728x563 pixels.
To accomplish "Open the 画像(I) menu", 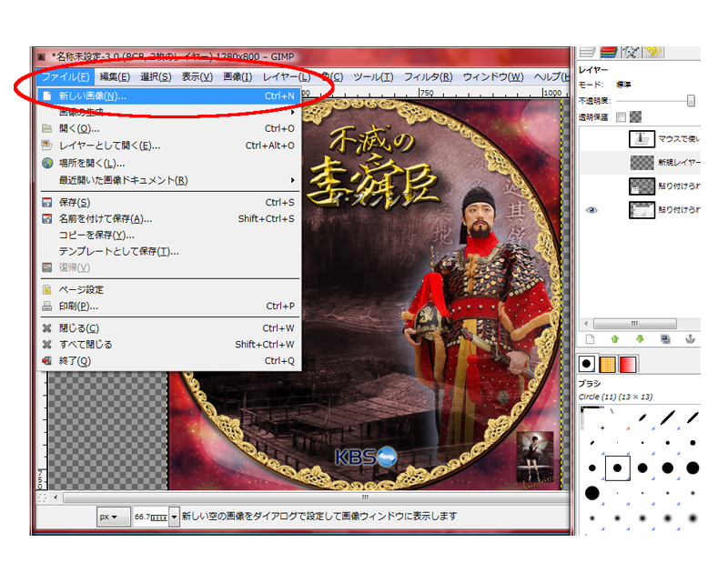I will pyautogui.click(x=238, y=76).
